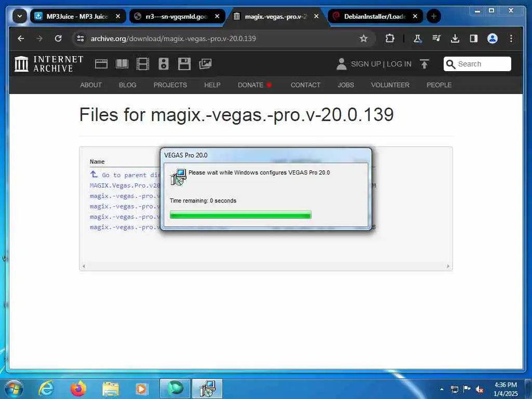Open the Images icon
This screenshot has width=532, height=399.
tap(205, 64)
